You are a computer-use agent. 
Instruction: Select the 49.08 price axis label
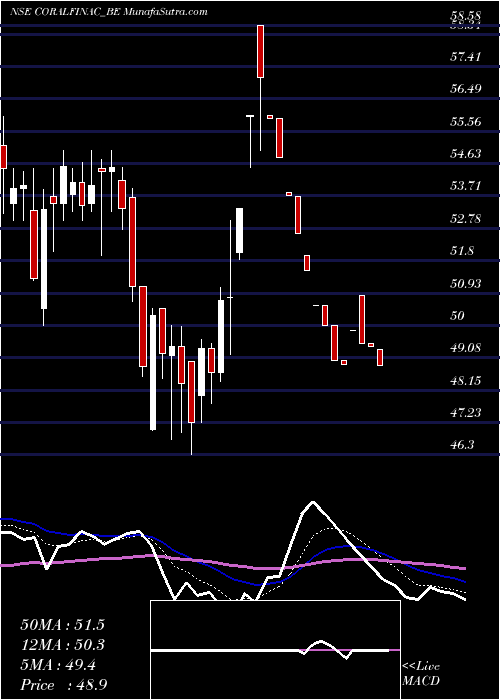pos(466,348)
